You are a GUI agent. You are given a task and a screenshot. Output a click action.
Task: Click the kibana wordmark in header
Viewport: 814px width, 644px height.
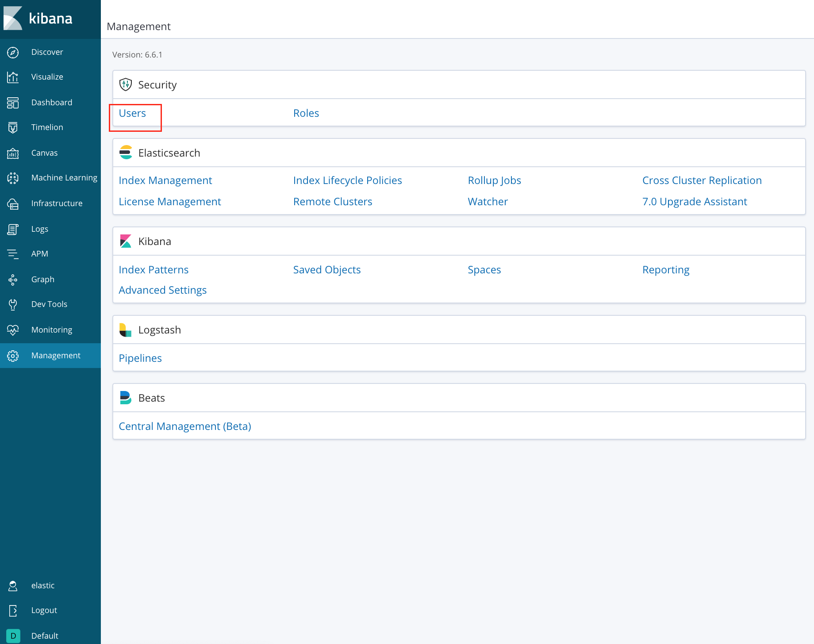pyautogui.click(x=50, y=19)
